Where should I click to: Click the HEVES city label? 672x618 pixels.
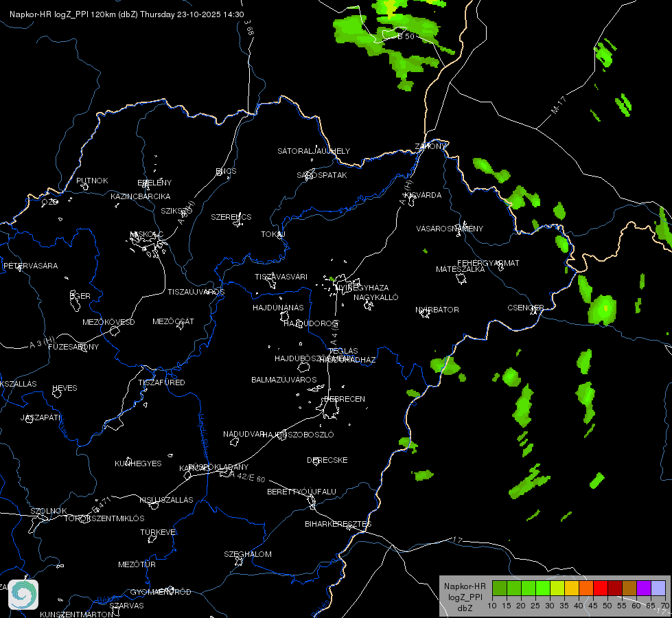(x=65, y=388)
